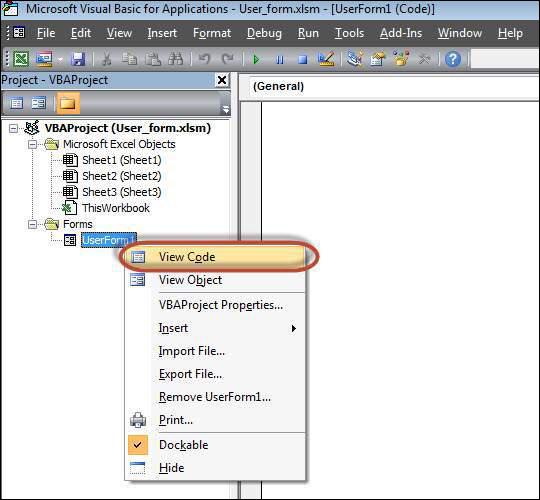Run the macro with the green play icon
This screenshot has height=500, width=540.
256,60
